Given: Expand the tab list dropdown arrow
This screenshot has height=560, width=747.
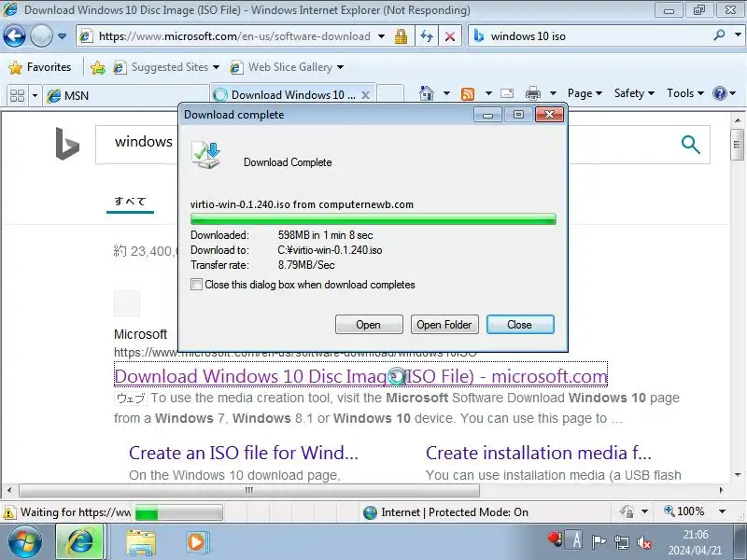Looking at the screenshot, I should tap(35, 95).
